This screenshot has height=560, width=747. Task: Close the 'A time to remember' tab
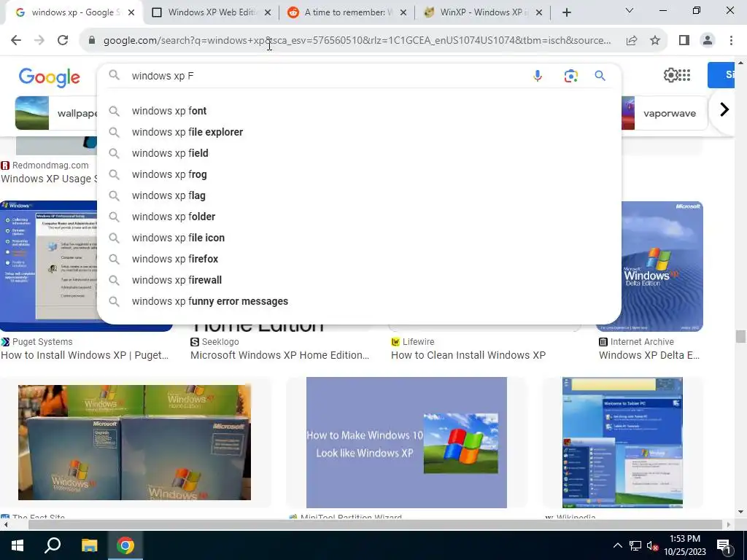(403, 13)
